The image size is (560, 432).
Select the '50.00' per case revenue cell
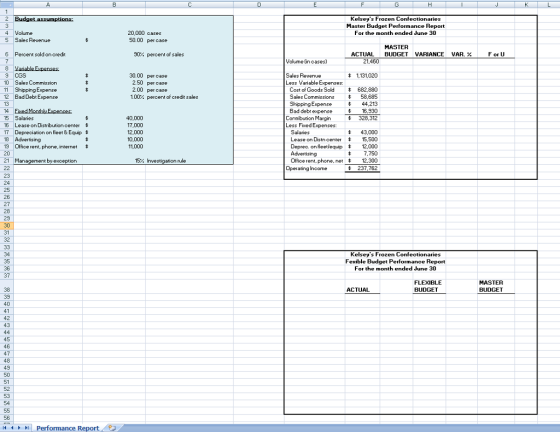(x=136, y=40)
